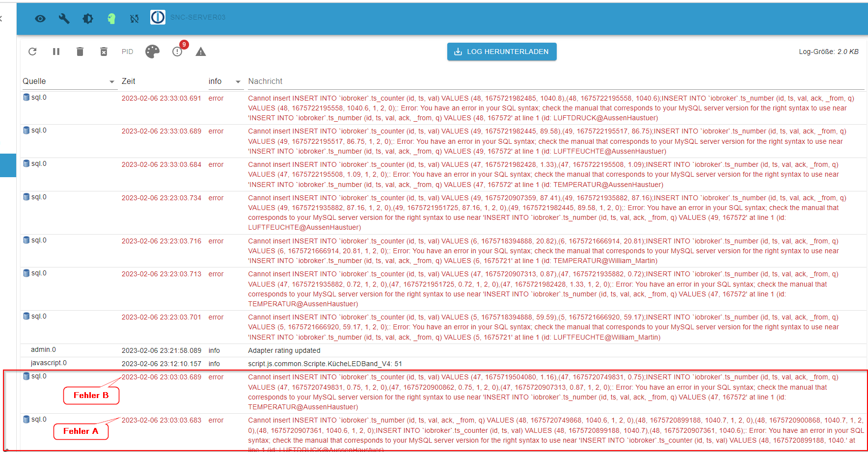Click 'error' level in the 23:03:03.683 row
The image size is (868, 452).
[x=216, y=420]
